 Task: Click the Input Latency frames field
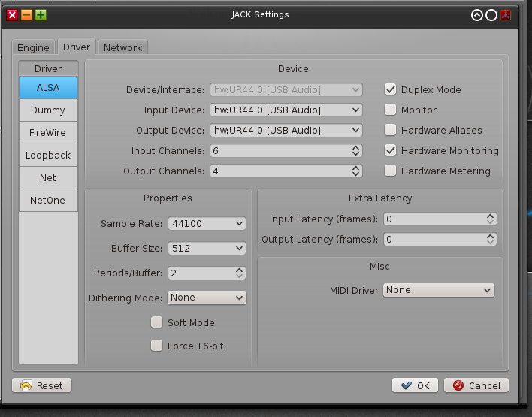coord(434,219)
